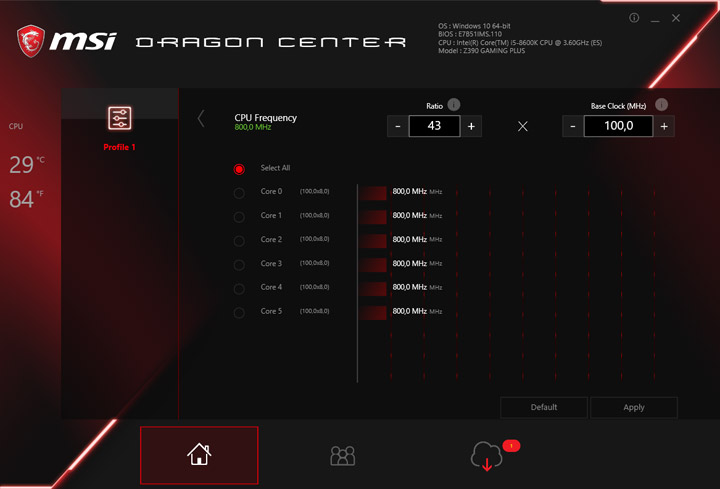
Task: Select the Core 2 radio button
Action: point(239,241)
